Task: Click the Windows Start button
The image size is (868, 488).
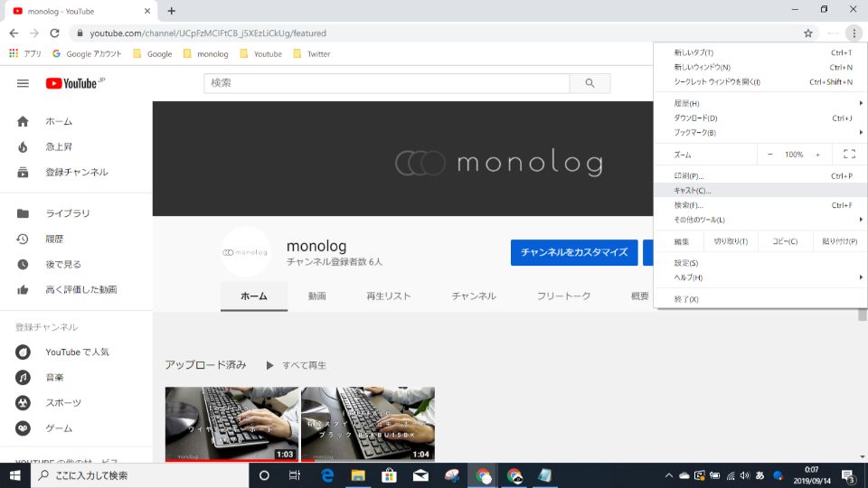Action: pyautogui.click(x=15, y=475)
